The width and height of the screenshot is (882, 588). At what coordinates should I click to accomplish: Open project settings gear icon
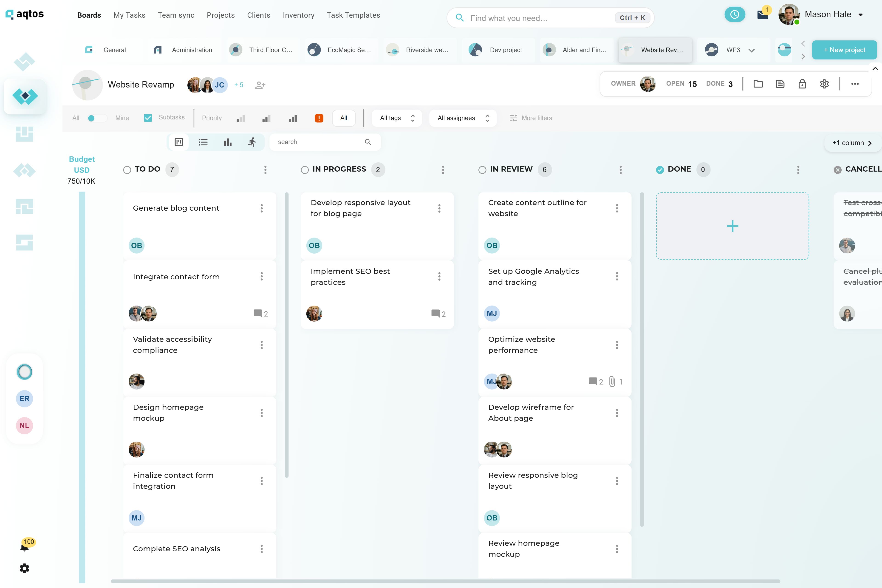pos(824,84)
